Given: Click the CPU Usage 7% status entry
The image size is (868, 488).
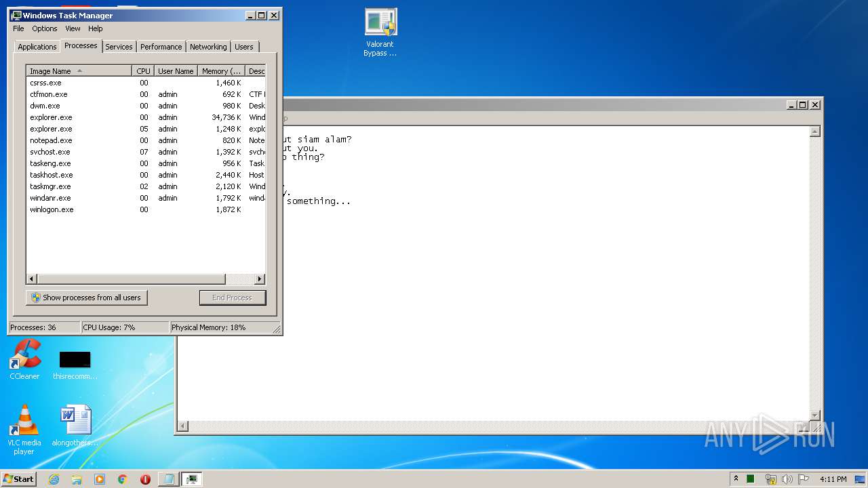Looking at the screenshot, I should [125, 327].
